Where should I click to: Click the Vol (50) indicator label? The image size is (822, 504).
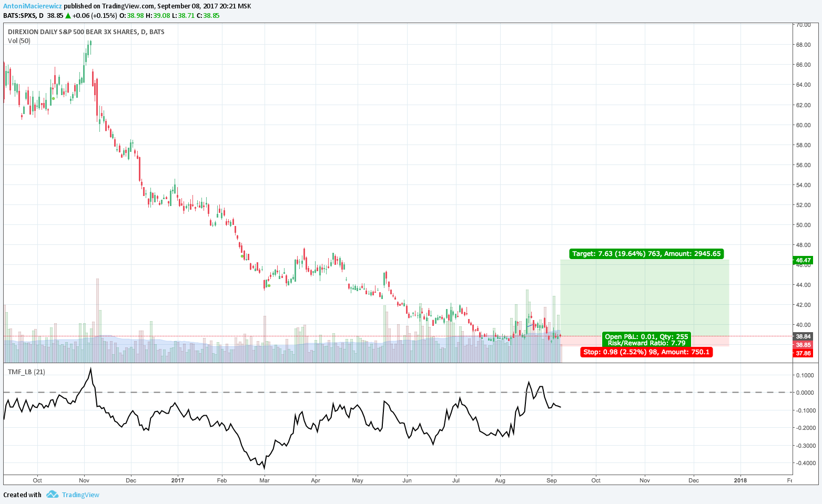pyautogui.click(x=19, y=41)
